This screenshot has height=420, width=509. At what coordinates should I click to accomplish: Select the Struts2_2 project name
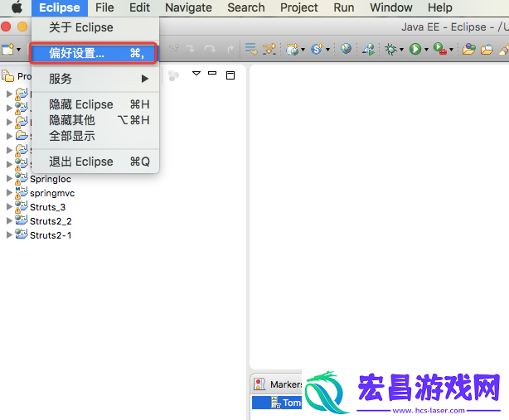click(51, 221)
